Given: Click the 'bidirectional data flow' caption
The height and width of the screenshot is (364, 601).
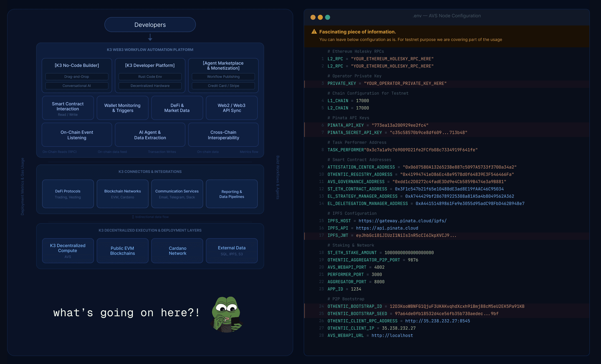Looking at the screenshot, I should (x=150, y=217).
